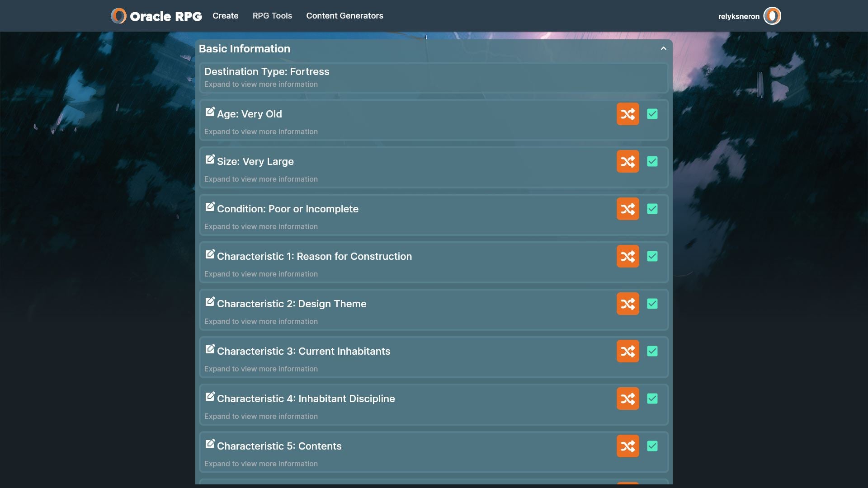The height and width of the screenshot is (488, 868).
Task: Shuffle the Age: Very Old value
Action: click(627, 114)
